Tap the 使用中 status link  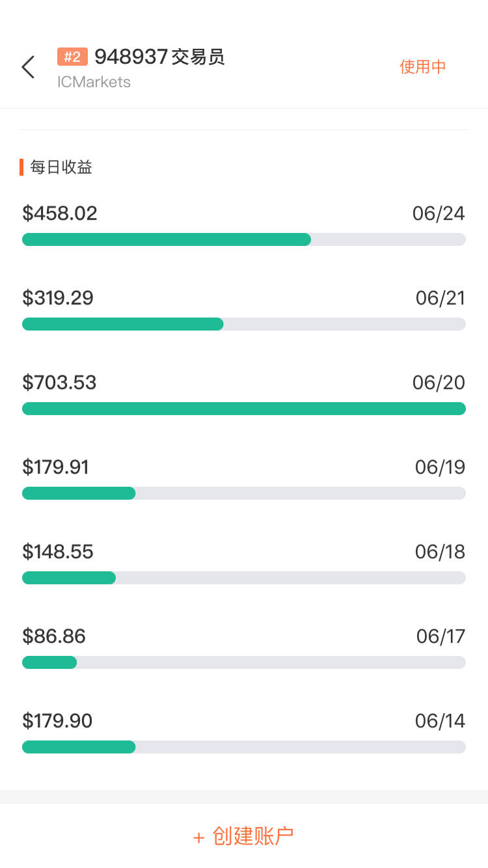coord(422,67)
